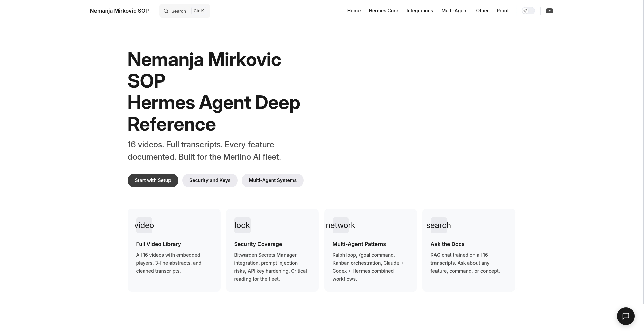This screenshot has width=644, height=333.
Task: Click the network icon on Multi-Agent Patterns card
Action: pos(340,225)
